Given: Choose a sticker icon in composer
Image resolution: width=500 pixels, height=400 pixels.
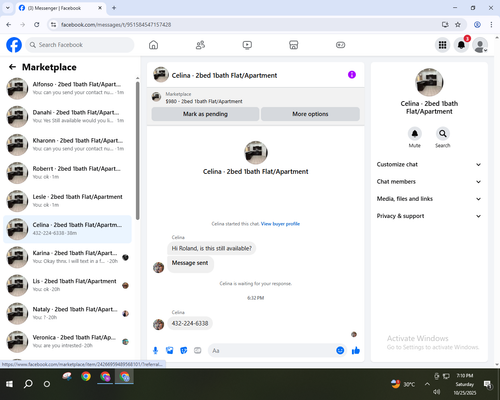Looking at the screenshot, I should pyautogui.click(x=184, y=351).
